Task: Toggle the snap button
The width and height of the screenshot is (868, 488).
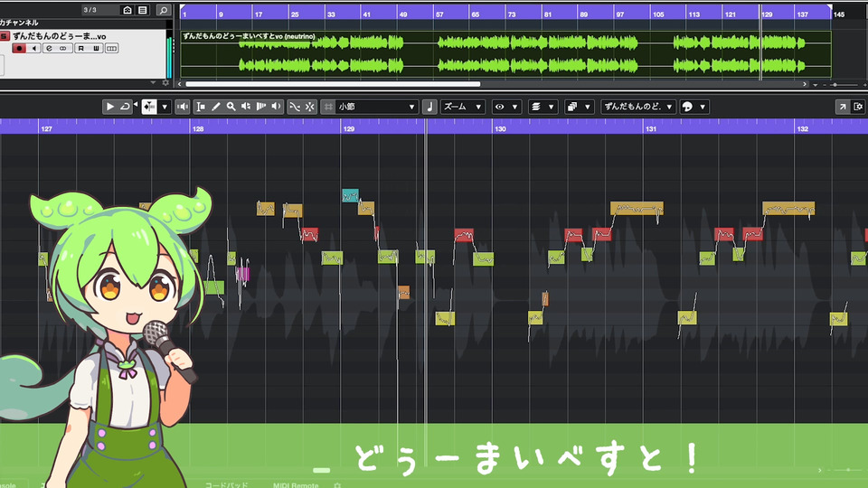Action: coord(309,107)
